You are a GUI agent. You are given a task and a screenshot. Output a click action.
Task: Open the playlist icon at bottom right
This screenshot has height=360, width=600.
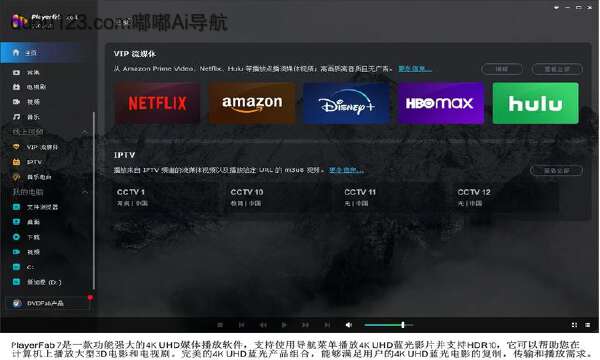tap(587, 325)
